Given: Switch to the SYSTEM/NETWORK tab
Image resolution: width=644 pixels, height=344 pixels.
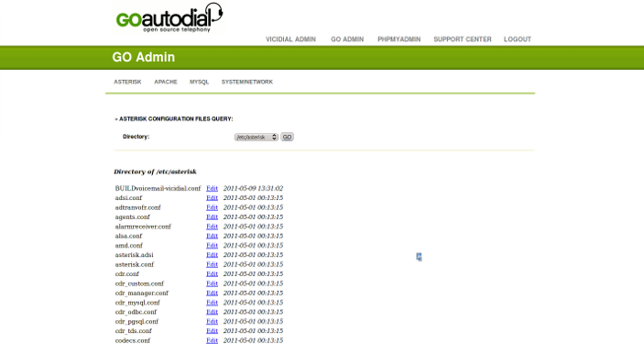Looking at the screenshot, I should [x=246, y=82].
